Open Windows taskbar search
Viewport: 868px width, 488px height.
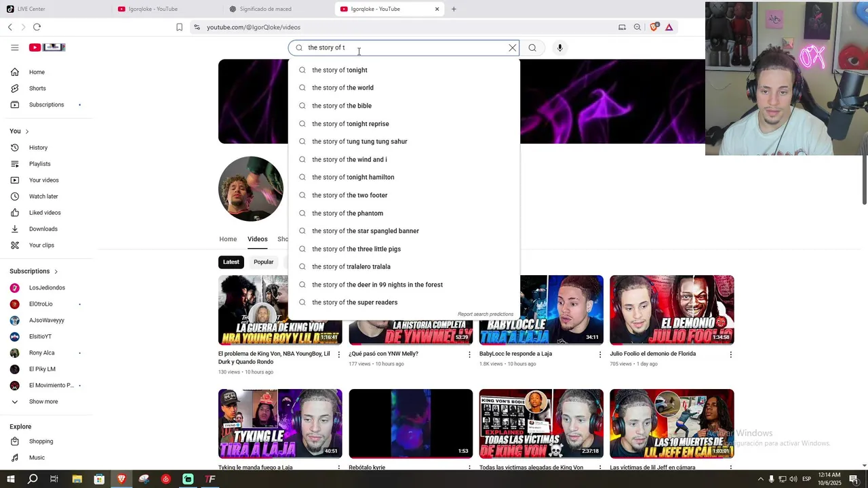coord(33,479)
